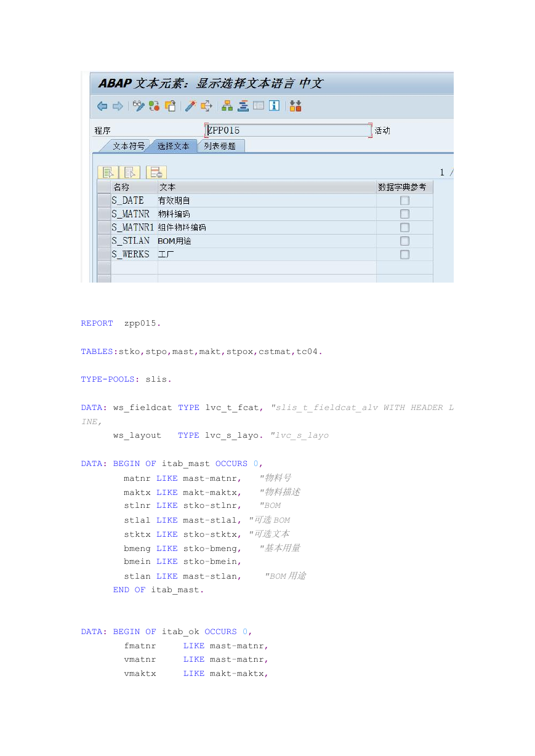Click the S_STLAN name cell
The image size is (535, 756).
pyautogui.click(x=134, y=241)
